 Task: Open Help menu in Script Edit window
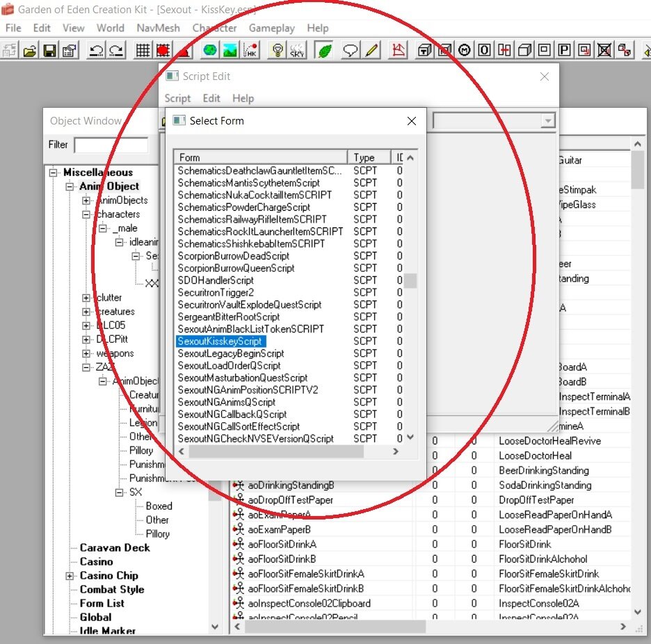(x=243, y=98)
